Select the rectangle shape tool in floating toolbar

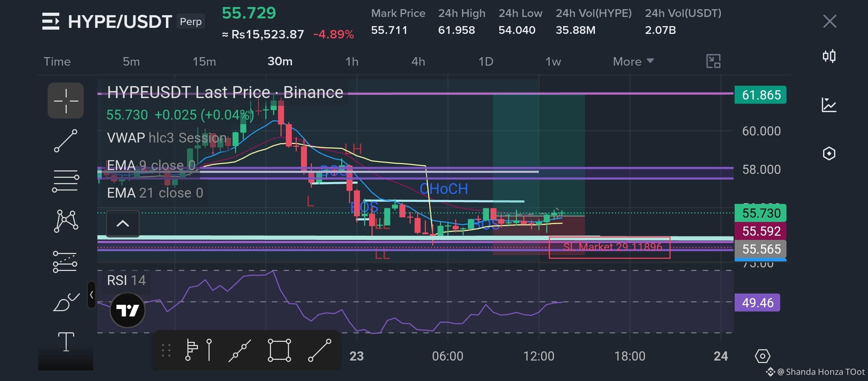[279, 350]
